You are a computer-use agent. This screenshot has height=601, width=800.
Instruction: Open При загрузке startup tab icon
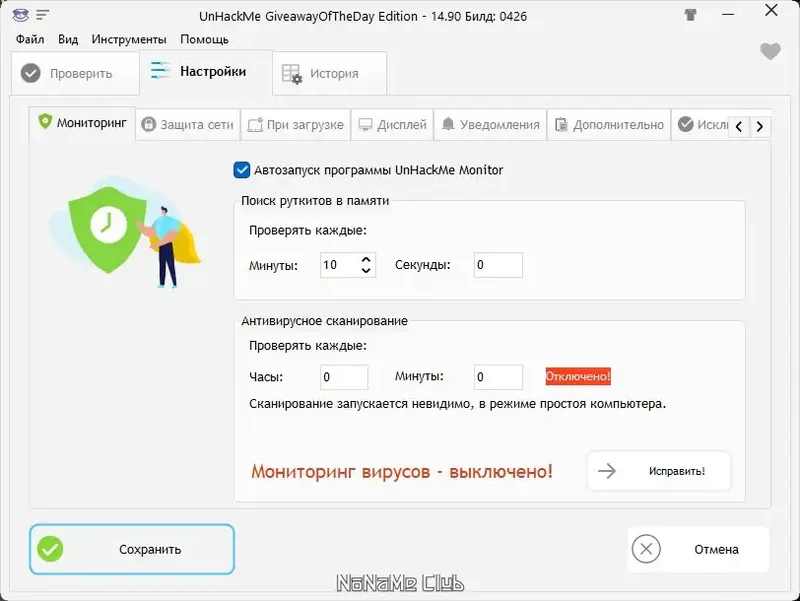tap(257, 124)
